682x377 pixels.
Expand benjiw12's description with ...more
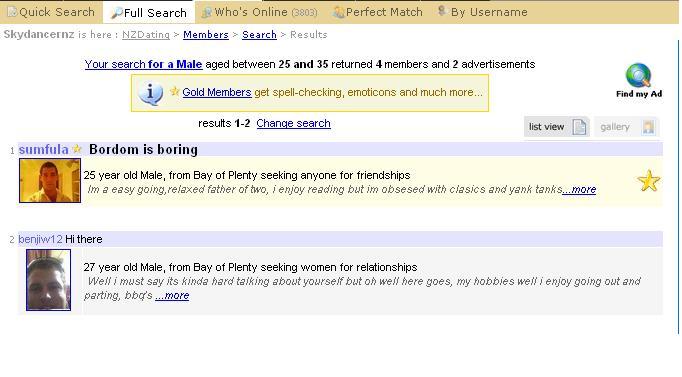pos(172,296)
